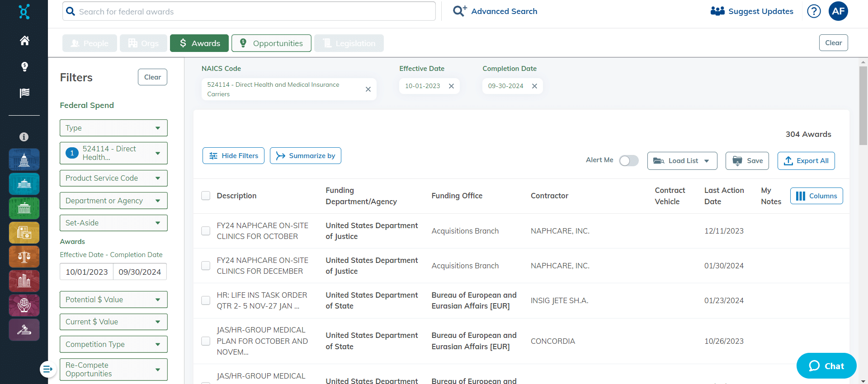Open Advanced Search
868x384 pixels.
click(495, 11)
